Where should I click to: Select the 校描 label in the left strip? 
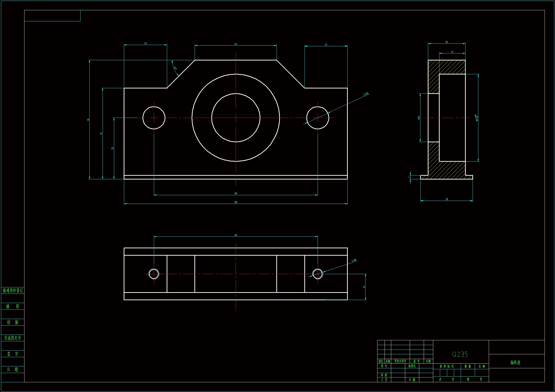[x=13, y=322]
